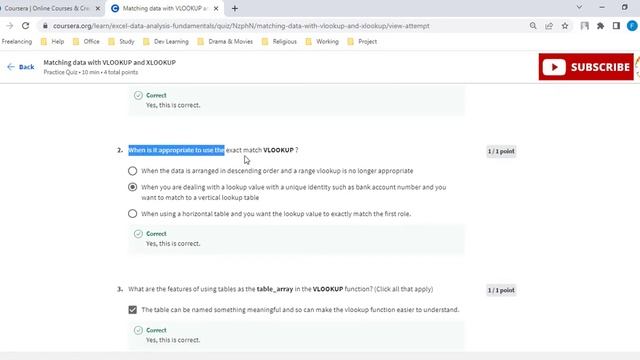This screenshot has width=640, height=360.
Task: Click the question 2 text about exact match VLOOKUP
Action: tap(213, 150)
